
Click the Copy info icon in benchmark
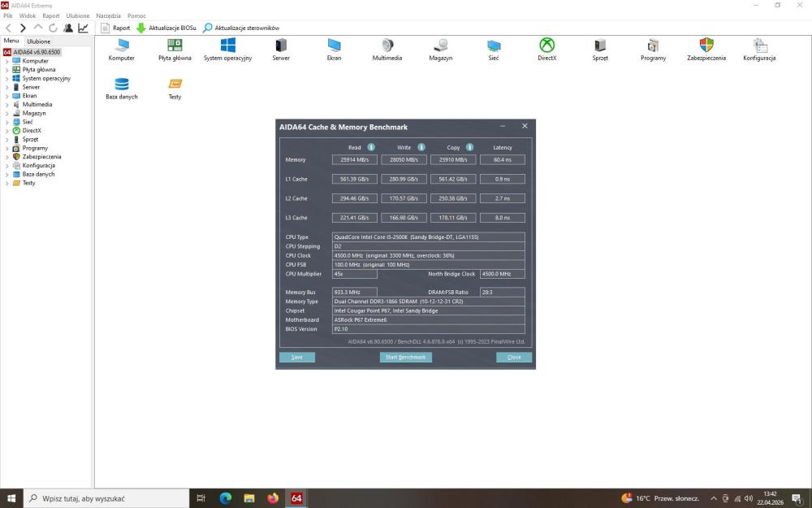(469, 147)
